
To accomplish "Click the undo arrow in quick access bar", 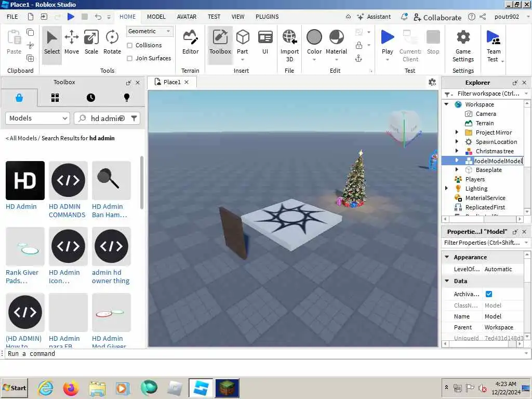I will (x=98, y=17).
